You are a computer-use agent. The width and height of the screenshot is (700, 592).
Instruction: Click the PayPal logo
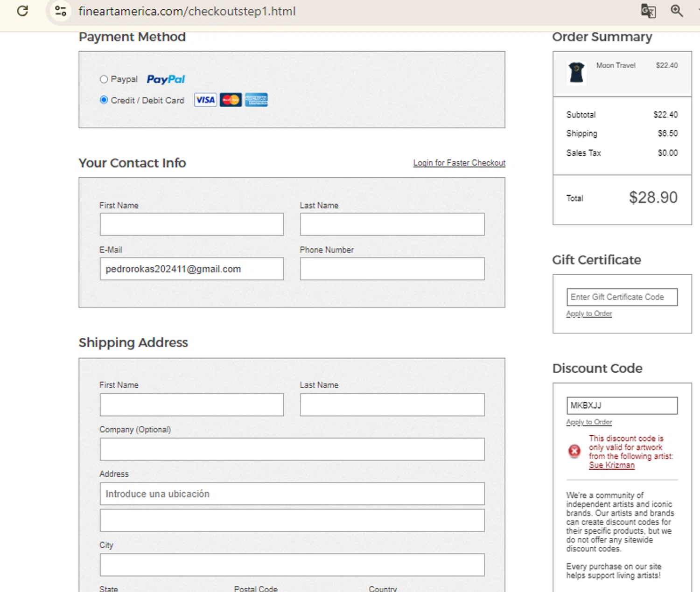[166, 79]
